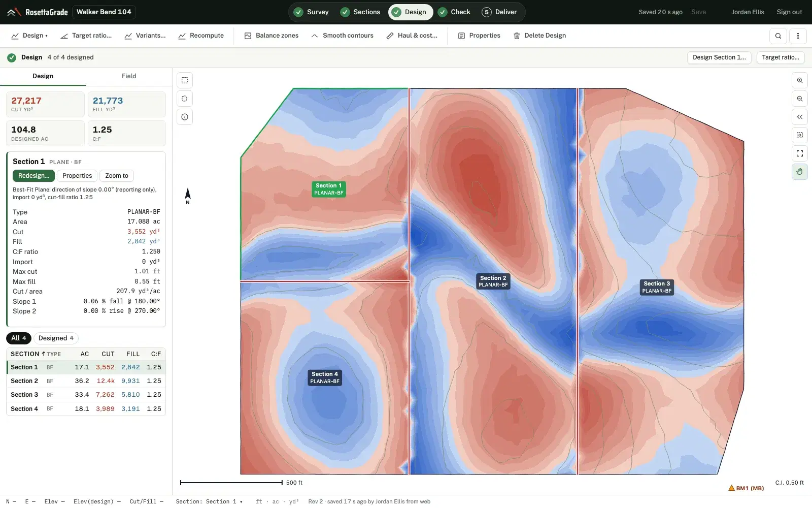
Task: Activate the info inspect map tool
Action: tap(185, 117)
